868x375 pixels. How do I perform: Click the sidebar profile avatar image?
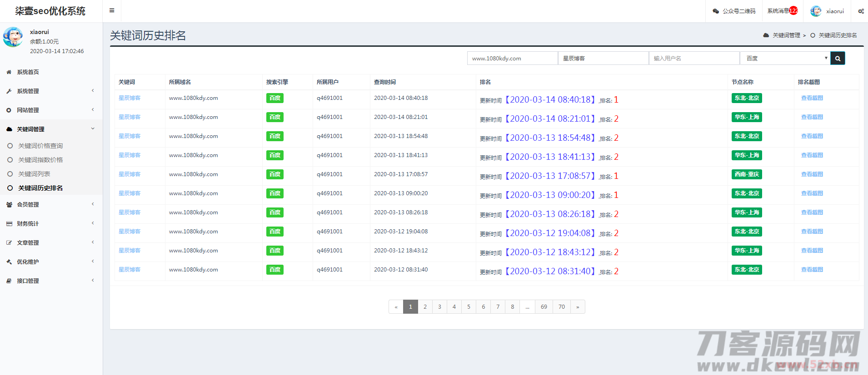(x=13, y=37)
